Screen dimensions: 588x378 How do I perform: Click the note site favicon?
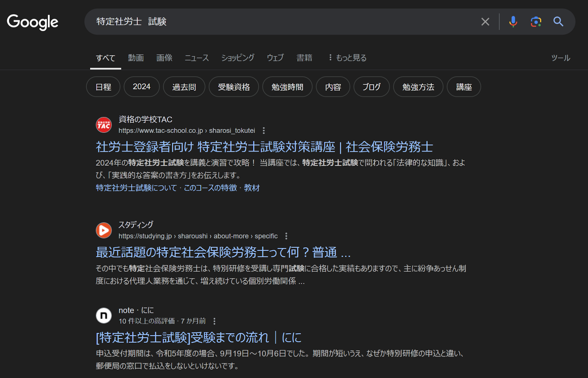coord(104,316)
